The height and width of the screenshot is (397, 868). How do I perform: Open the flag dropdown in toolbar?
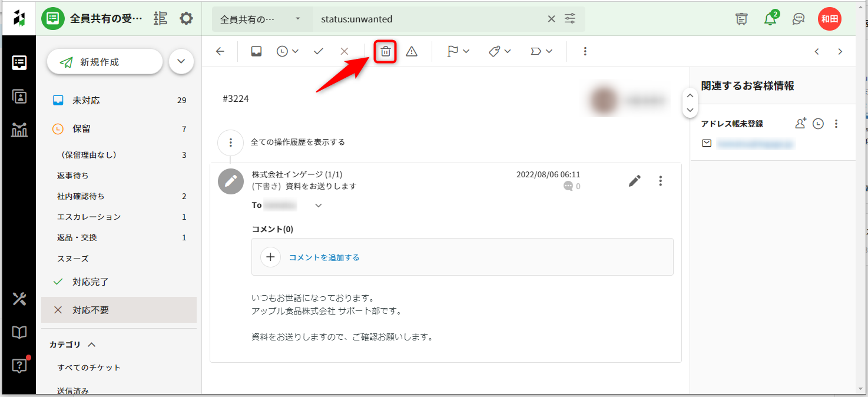pyautogui.click(x=458, y=52)
